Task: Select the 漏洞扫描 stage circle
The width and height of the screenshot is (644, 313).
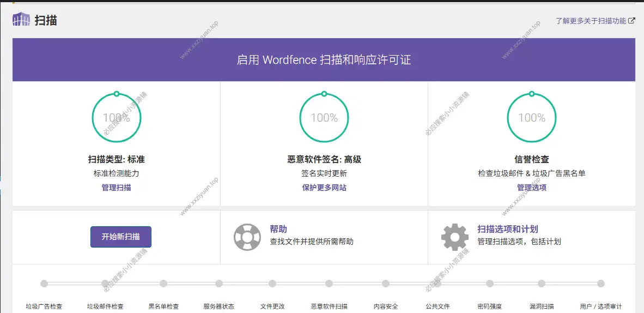Action: [x=542, y=284]
